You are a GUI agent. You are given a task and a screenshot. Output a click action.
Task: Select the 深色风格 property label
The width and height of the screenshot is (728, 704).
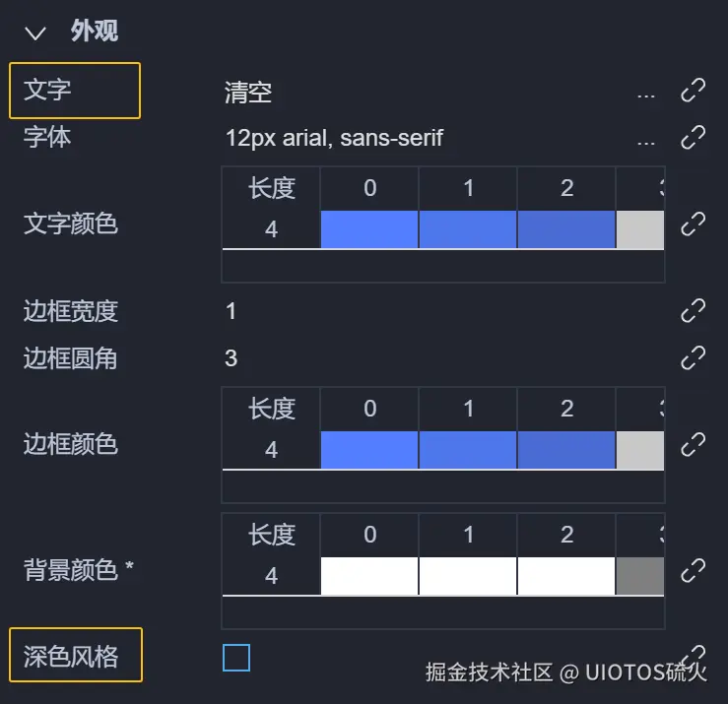[75, 656]
